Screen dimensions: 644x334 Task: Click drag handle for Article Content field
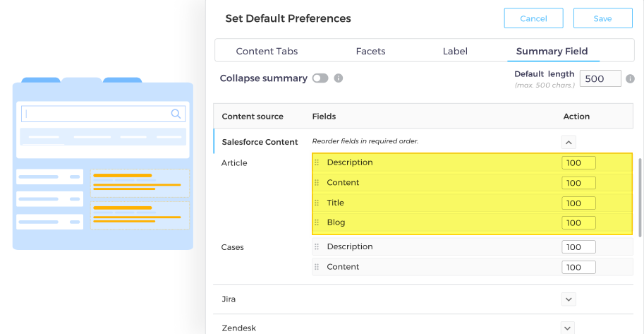tap(317, 183)
